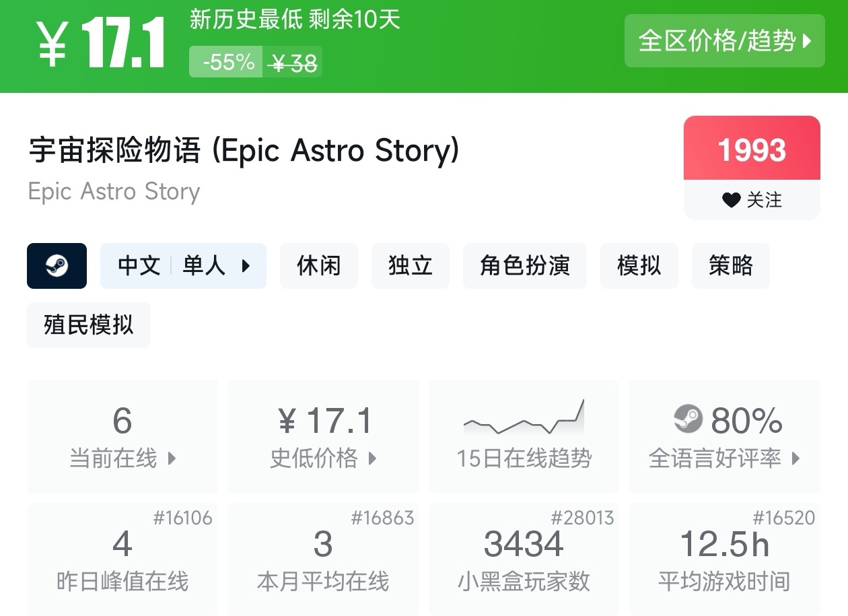
Task: Open the 殖民模拟 (Colony Sim) tag
Action: point(88,325)
